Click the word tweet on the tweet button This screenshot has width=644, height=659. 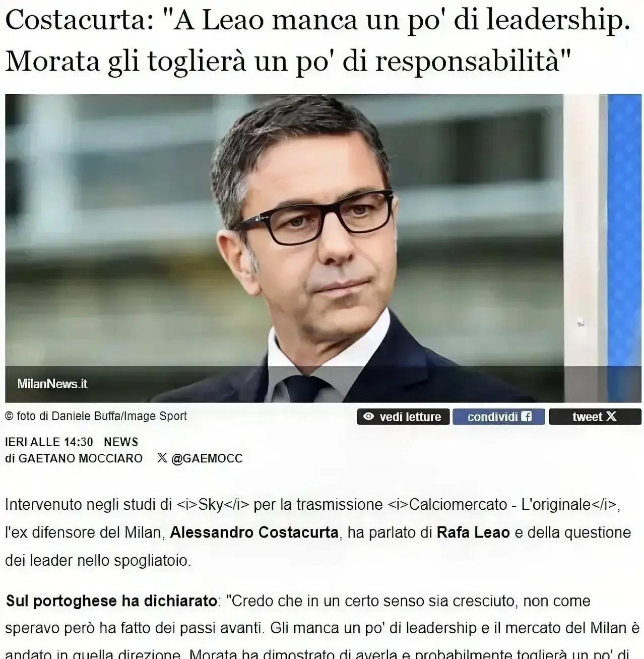587,417
